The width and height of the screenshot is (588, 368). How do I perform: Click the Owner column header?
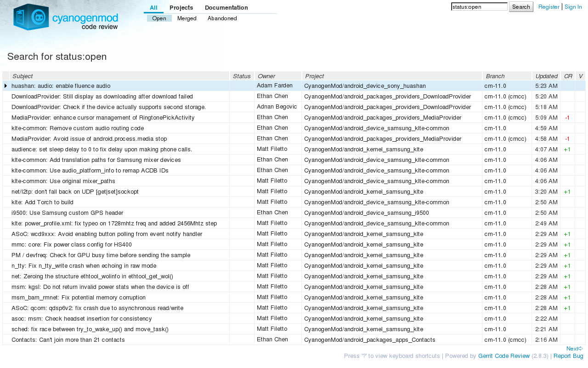point(278,76)
